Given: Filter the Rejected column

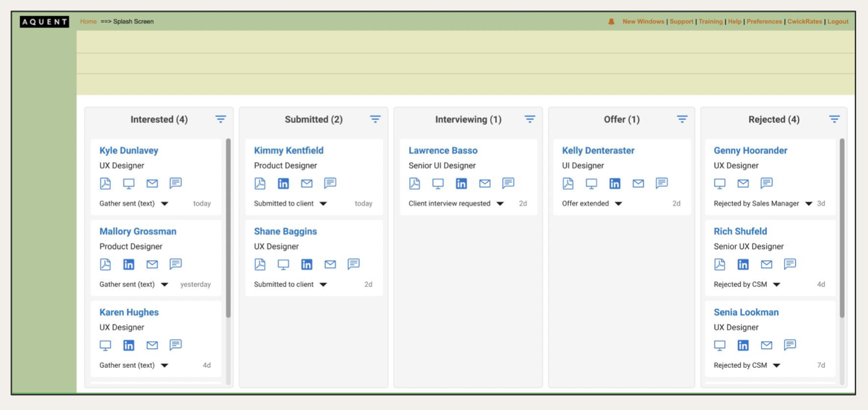Looking at the screenshot, I should (834, 119).
